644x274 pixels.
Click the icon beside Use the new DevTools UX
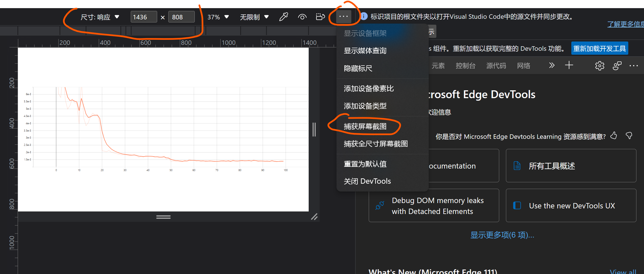(x=517, y=206)
